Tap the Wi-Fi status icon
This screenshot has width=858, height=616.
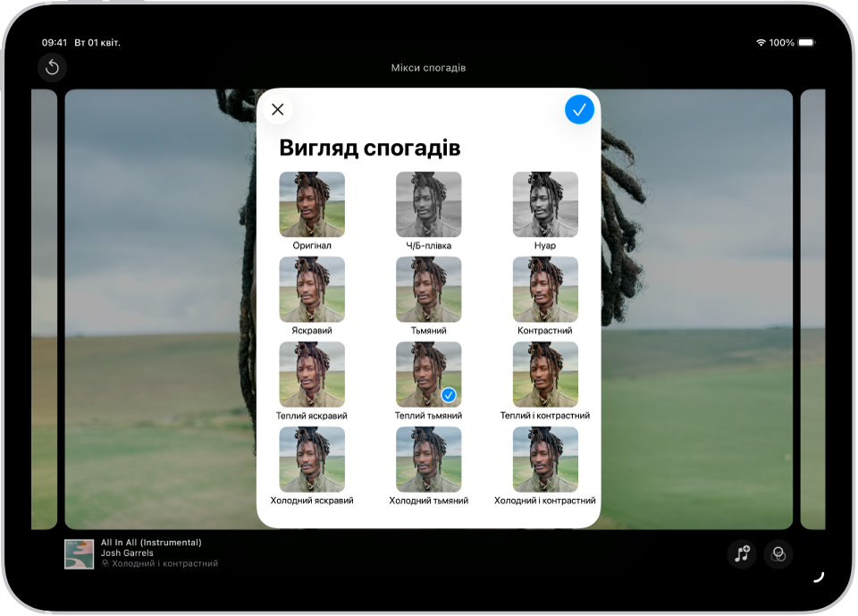coord(761,42)
